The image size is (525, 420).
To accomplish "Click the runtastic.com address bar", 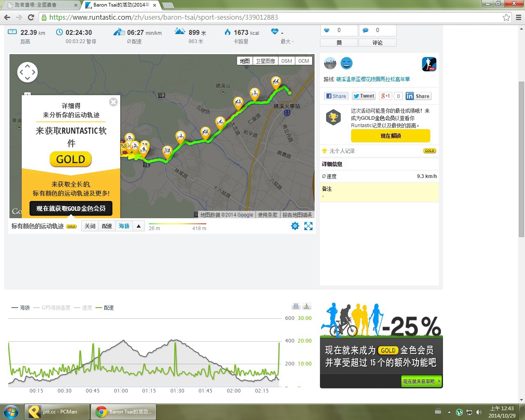I will [x=271, y=17].
